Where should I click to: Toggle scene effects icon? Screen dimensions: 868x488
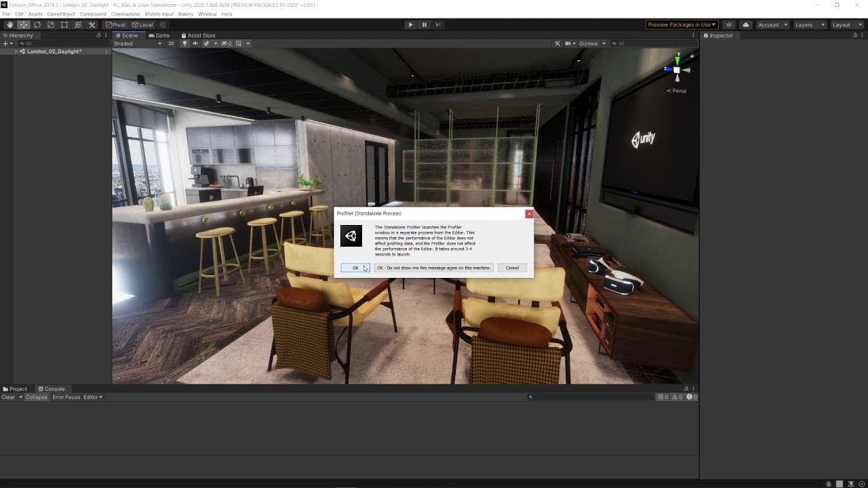[x=206, y=43]
